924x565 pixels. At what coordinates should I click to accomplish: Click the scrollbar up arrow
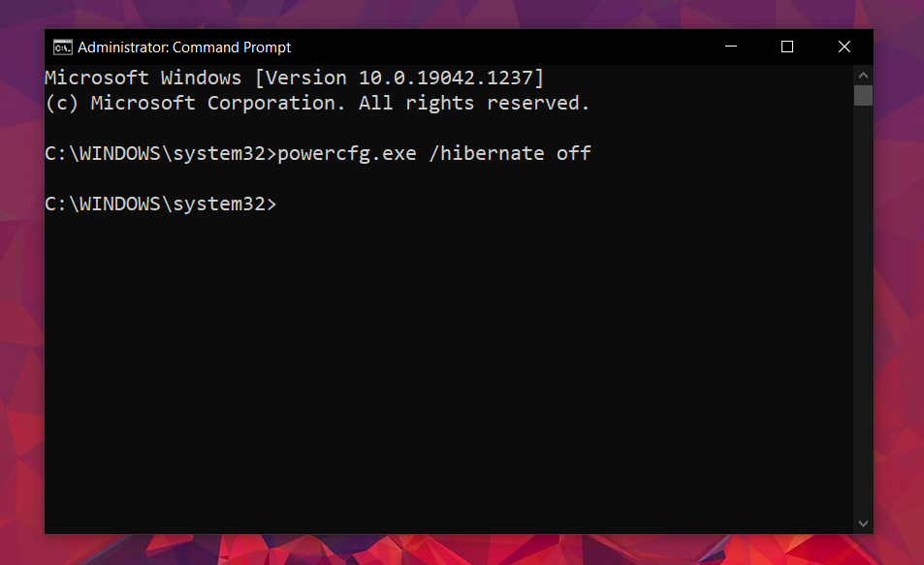pyautogui.click(x=863, y=76)
